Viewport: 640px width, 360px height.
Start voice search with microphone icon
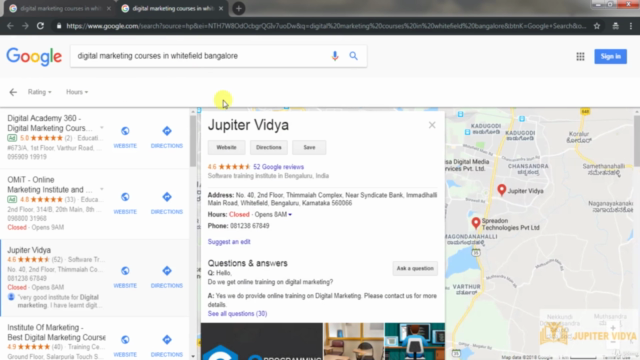[x=335, y=56]
